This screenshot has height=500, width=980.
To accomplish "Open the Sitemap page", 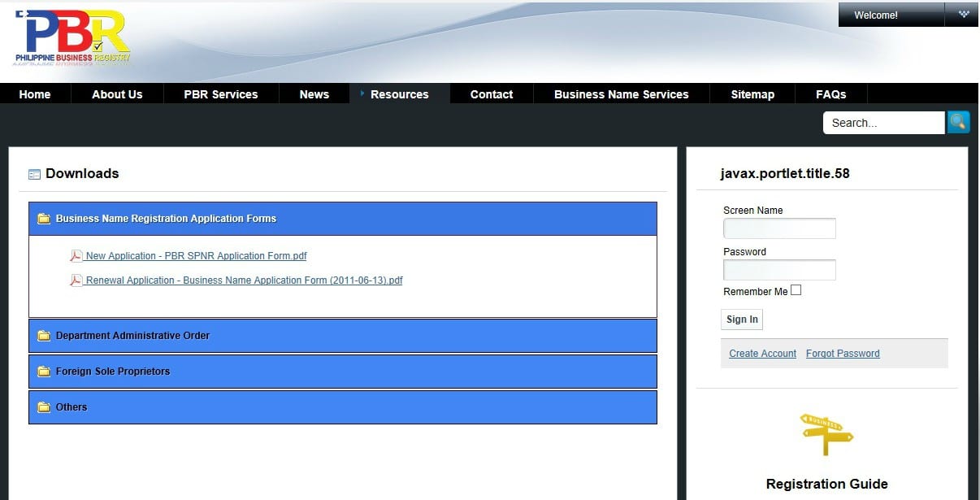I will 752,94.
